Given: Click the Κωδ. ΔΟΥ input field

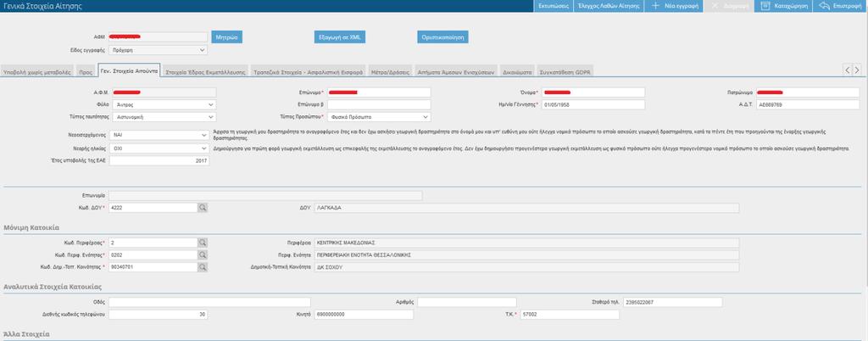Looking at the screenshot, I should 153,208.
